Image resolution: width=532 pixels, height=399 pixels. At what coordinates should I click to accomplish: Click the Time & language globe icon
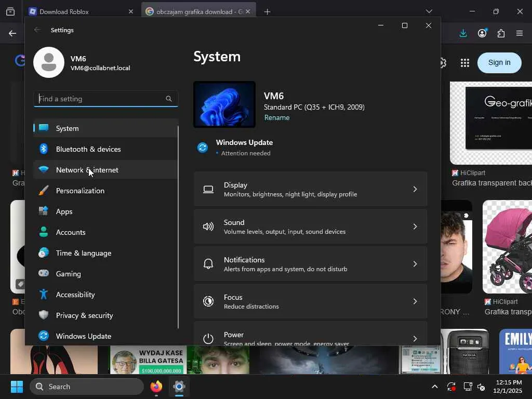[44, 253]
